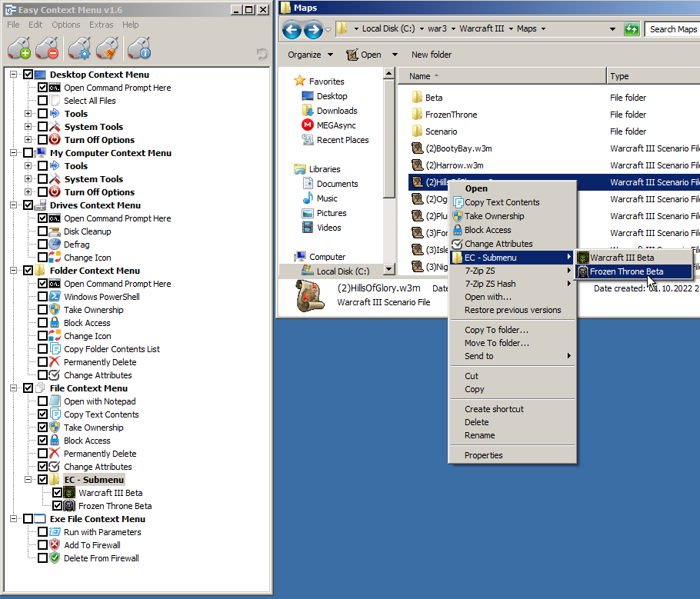The image size is (700, 599).
Task: Click the Frozen Throne Beta icon in the tree
Action: click(x=69, y=506)
